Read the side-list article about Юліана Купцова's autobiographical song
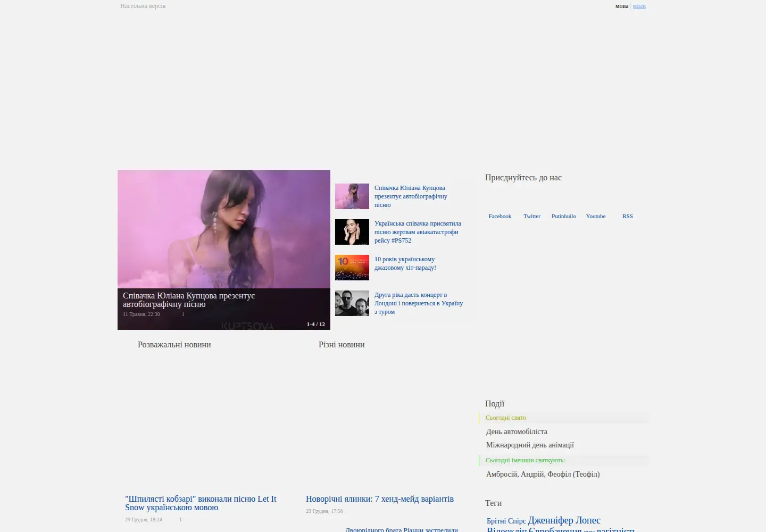The image size is (766, 532). (x=411, y=196)
